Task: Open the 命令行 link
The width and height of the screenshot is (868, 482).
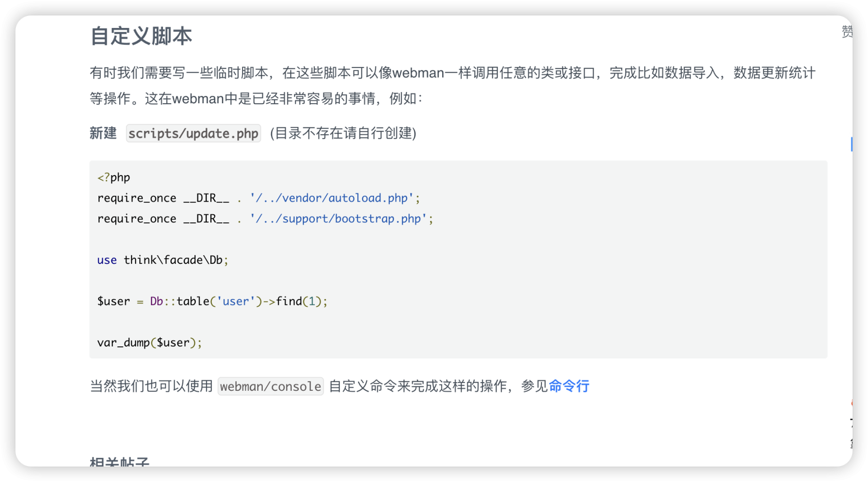Action: coord(569,386)
